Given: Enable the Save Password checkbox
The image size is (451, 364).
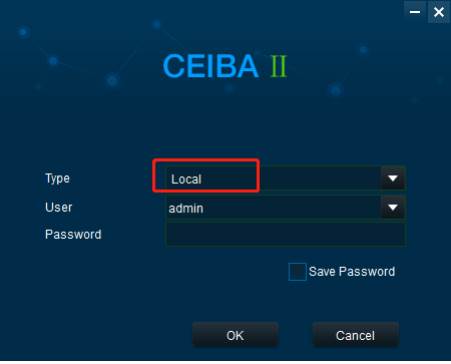Looking at the screenshot, I should (297, 272).
